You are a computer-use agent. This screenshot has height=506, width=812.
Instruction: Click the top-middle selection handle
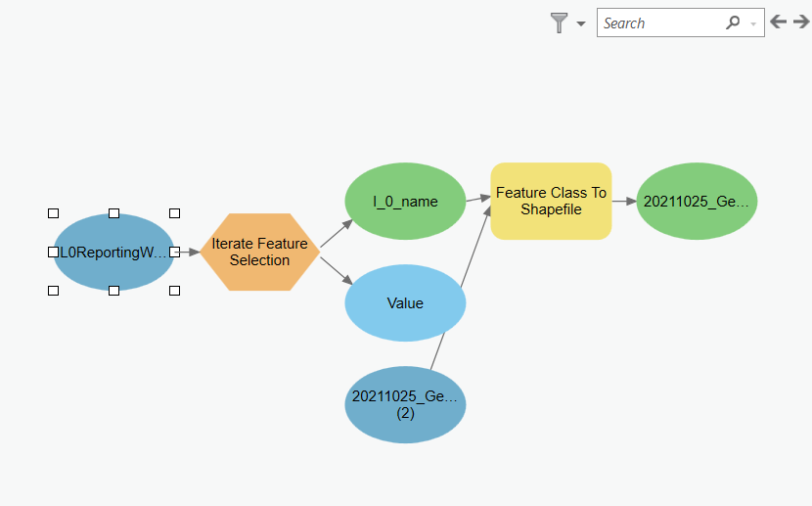pyautogui.click(x=113, y=212)
